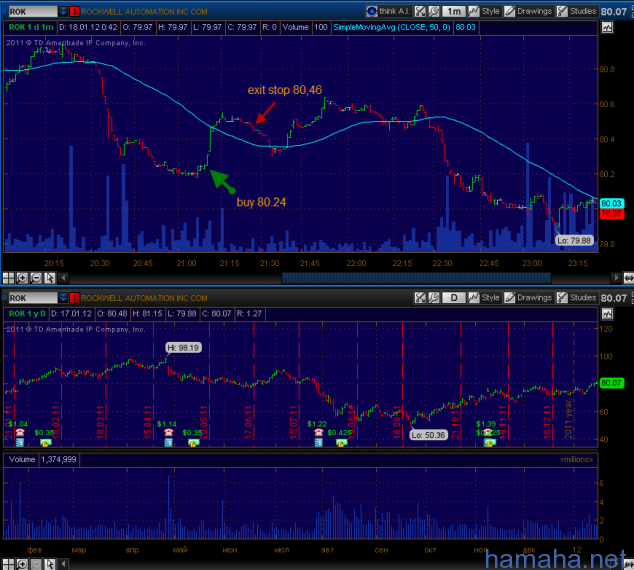Click the bottom chart ROK symbol field

click(x=33, y=298)
